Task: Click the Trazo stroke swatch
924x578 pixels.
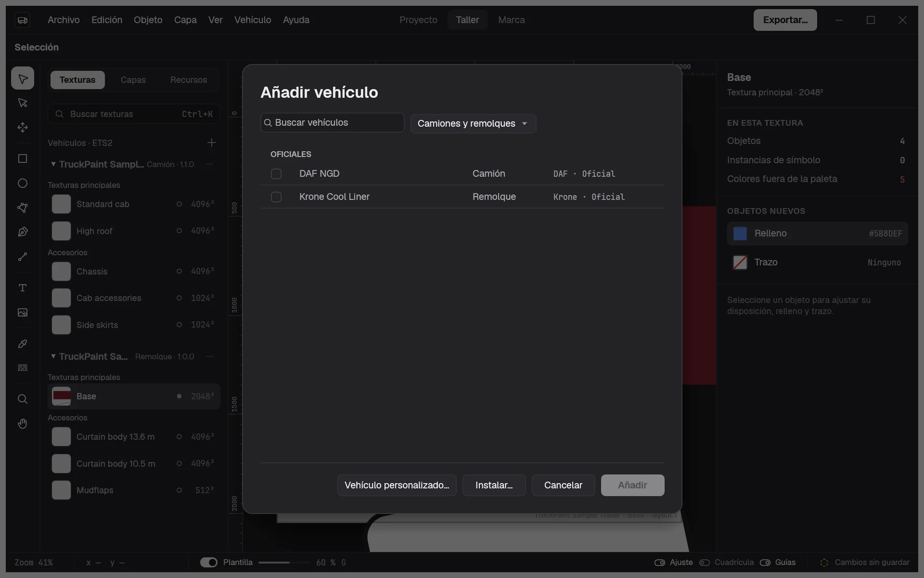Action: click(740, 263)
